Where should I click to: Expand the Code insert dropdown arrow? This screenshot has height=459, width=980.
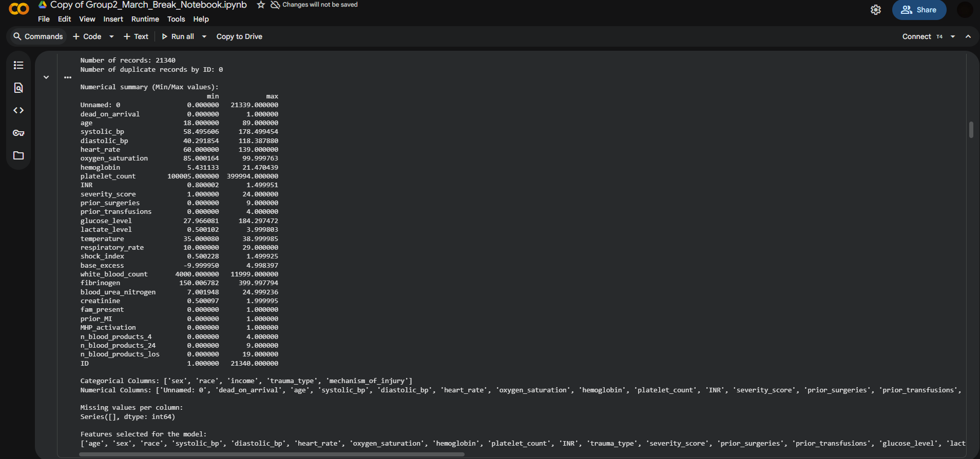pos(111,36)
